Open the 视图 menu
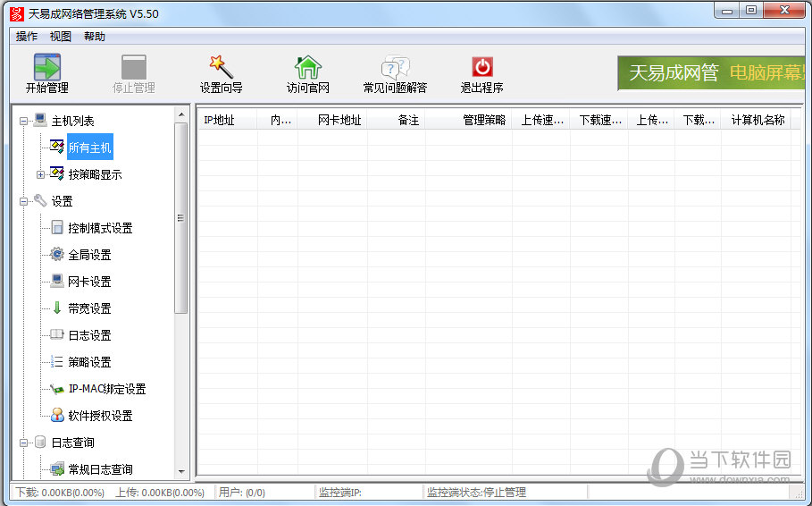 (x=60, y=37)
